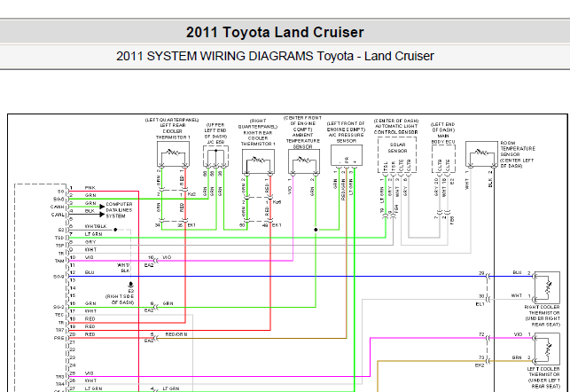Select the "2011 SYSTEM WIRING DIAGRAMS" subtitle text
The height and width of the screenshot is (392, 570).
click(x=215, y=56)
